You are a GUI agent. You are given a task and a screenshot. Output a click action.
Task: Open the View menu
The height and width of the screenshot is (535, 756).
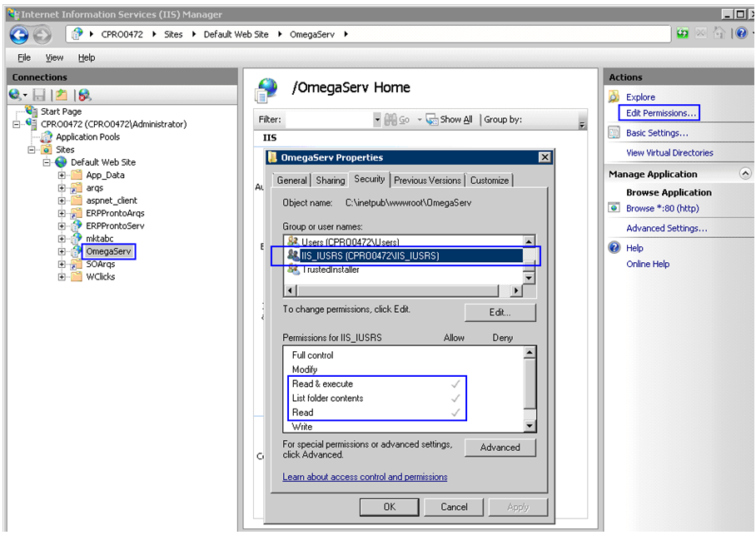click(54, 58)
